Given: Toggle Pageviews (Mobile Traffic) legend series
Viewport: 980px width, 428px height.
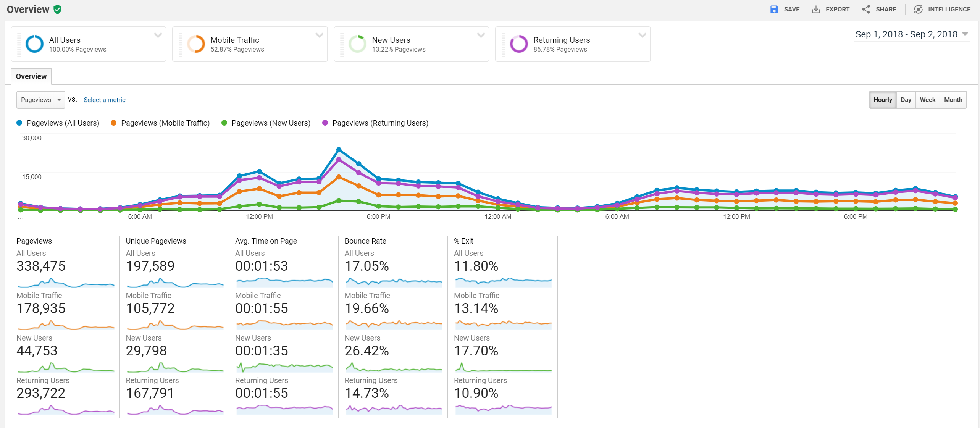Looking at the screenshot, I should (160, 123).
